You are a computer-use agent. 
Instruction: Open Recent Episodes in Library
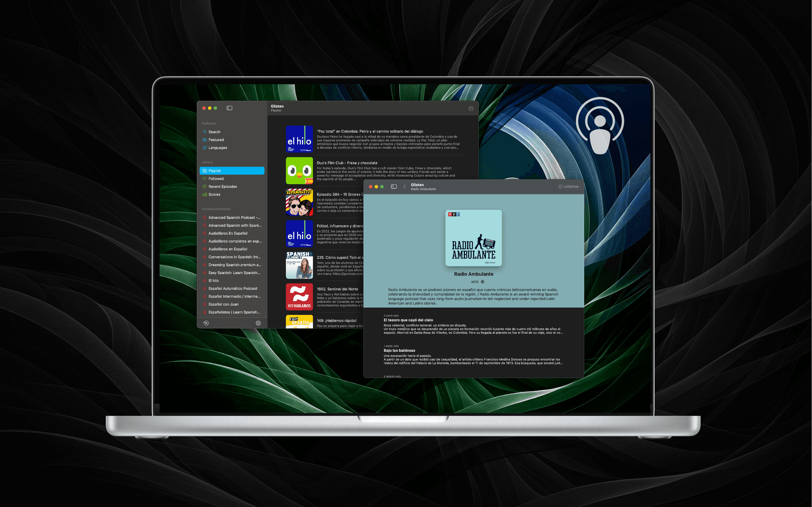[x=222, y=186]
